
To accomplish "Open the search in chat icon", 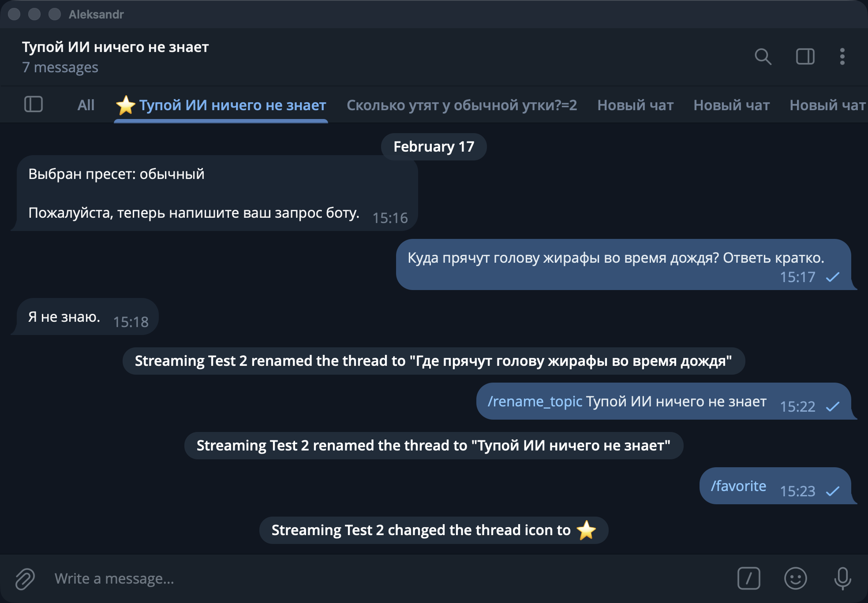I will 763,56.
